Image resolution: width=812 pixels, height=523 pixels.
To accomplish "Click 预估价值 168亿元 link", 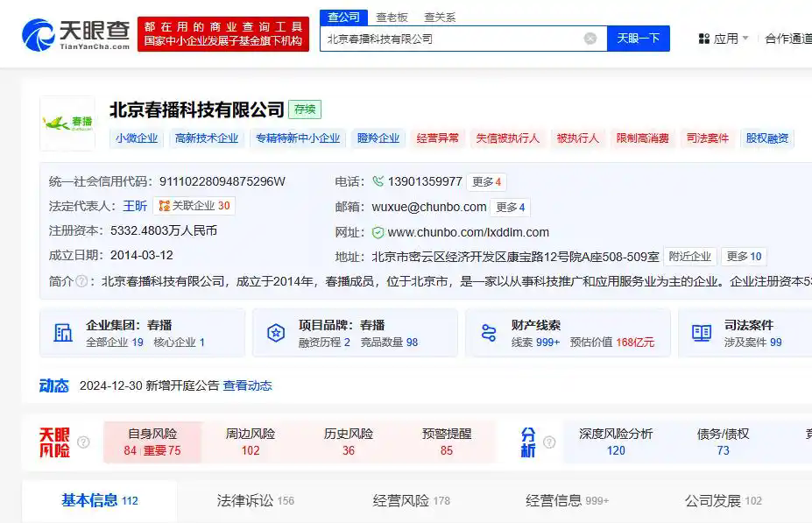I will click(612, 343).
